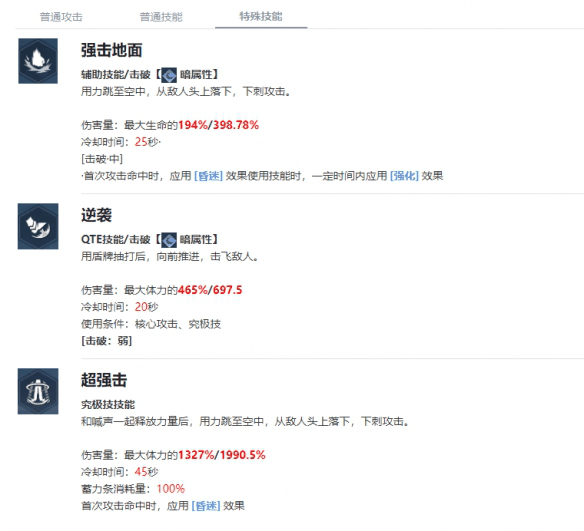Switch to the 普通攻击 tab
The width and height of the screenshot is (584, 531).
[x=61, y=17]
